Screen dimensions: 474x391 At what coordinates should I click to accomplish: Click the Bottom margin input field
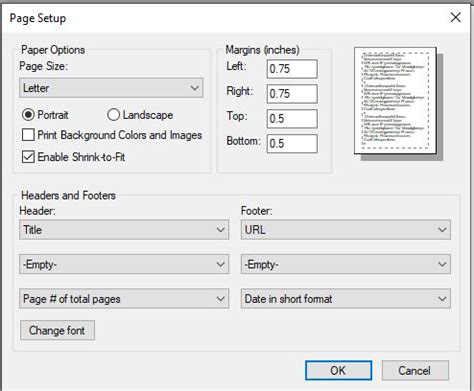click(x=292, y=144)
